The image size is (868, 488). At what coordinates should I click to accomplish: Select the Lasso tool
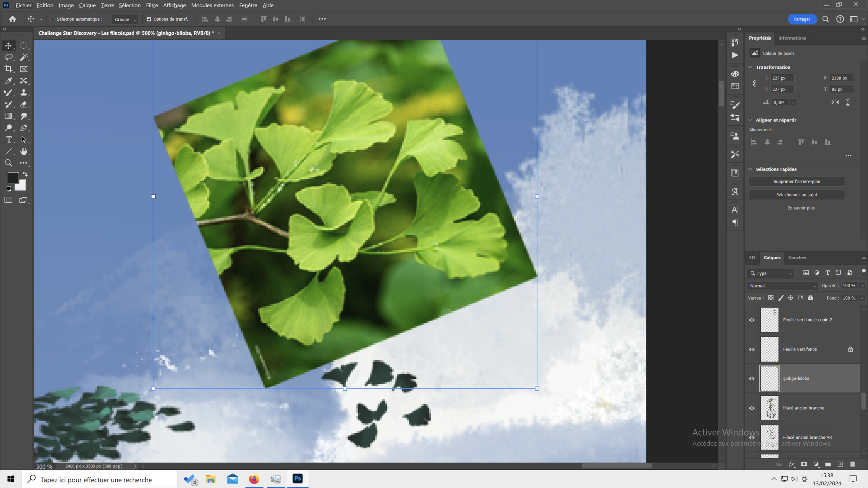[x=9, y=57]
